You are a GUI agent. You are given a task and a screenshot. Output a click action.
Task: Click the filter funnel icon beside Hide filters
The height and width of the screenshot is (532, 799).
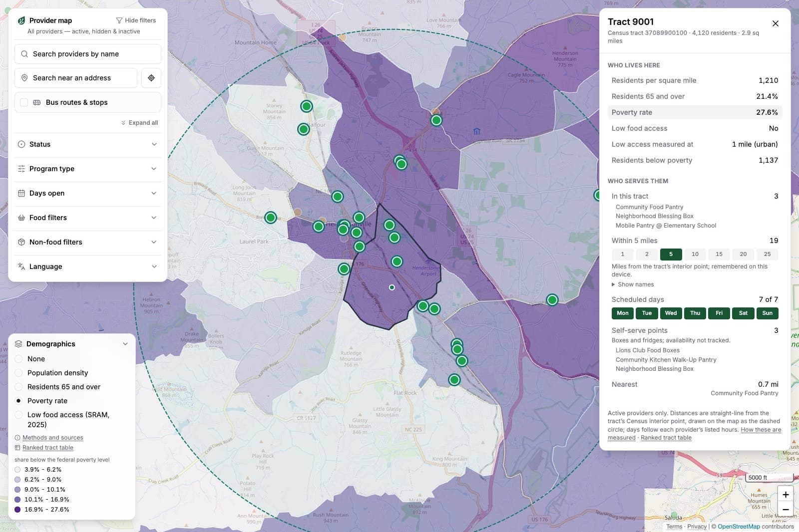(x=119, y=20)
